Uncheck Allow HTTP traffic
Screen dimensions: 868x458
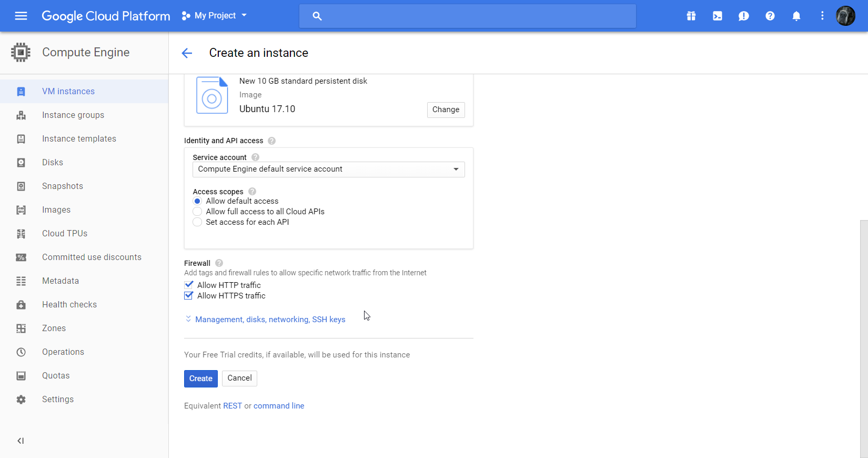189,285
